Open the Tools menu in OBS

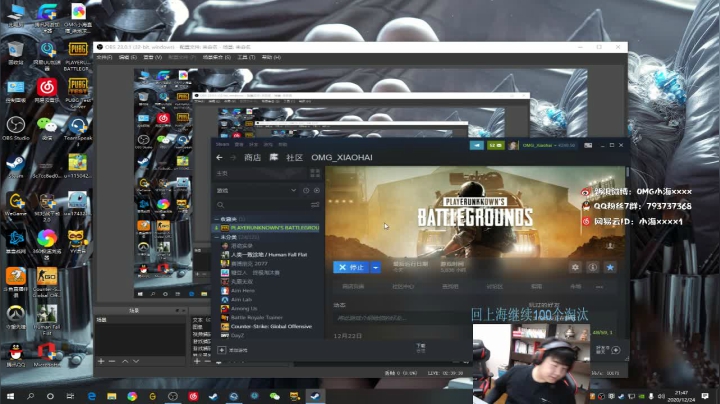point(246,57)
